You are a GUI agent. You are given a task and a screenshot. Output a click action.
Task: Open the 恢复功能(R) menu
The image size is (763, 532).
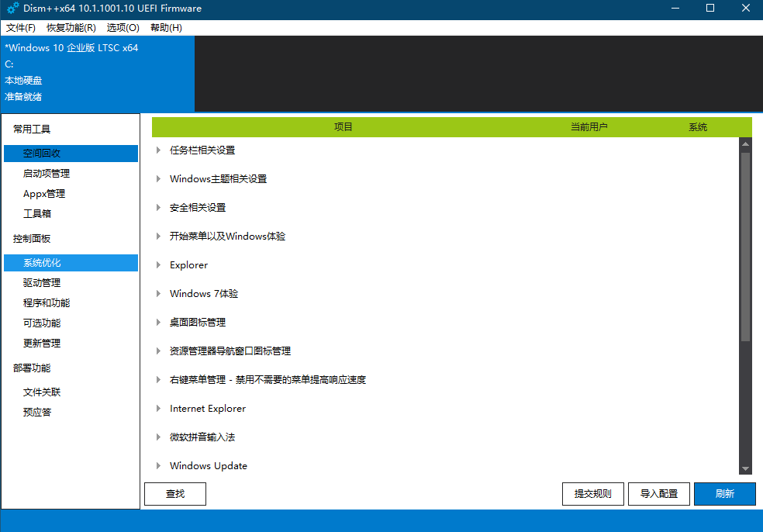coord(71,27)
